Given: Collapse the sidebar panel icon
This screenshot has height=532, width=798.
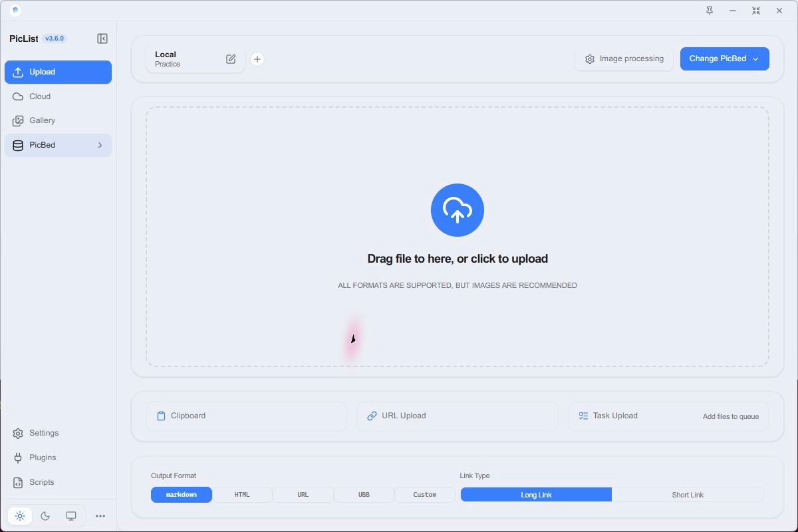Looking at the screenshot, I should click(102, 39).
